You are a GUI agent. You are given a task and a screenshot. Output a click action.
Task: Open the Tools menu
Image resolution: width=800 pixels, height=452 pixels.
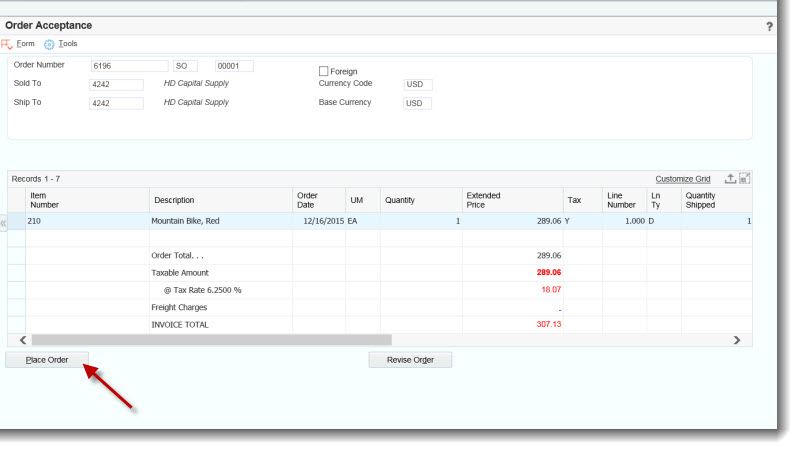(x=68, y=44)
